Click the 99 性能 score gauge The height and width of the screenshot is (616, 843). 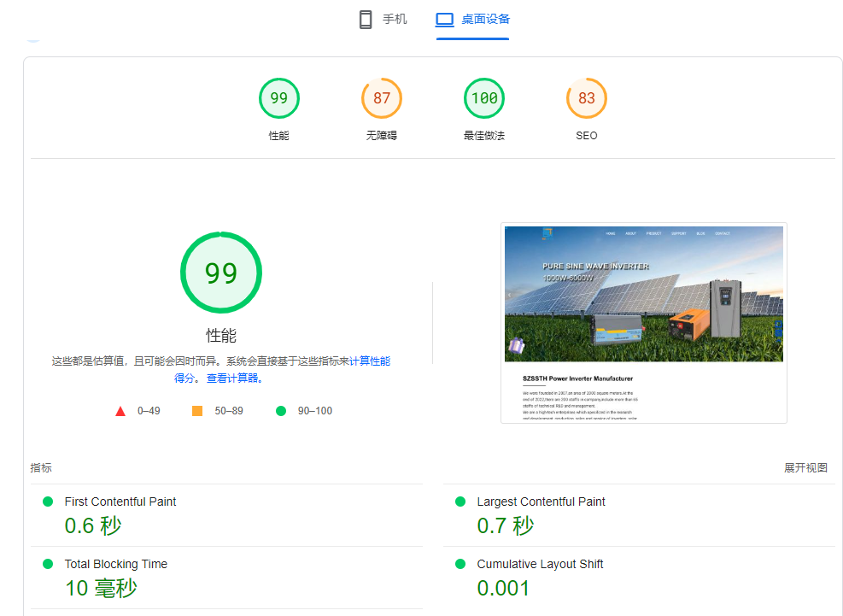[x=278, y=97]
